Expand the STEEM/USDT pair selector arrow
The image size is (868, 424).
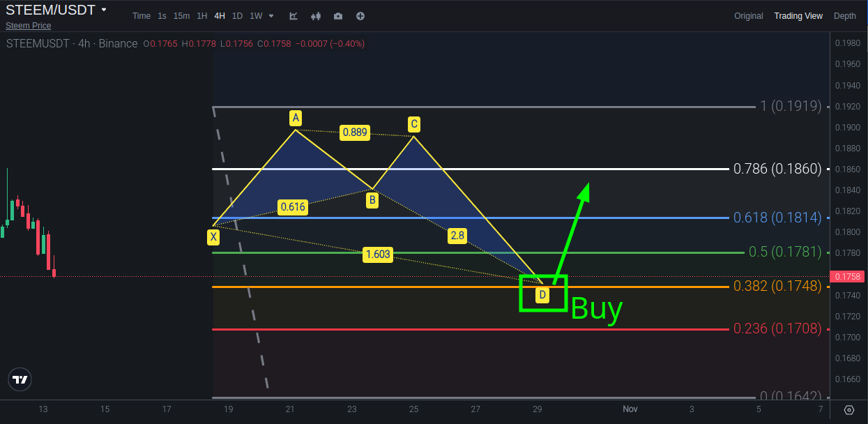[x=104, y=10]
